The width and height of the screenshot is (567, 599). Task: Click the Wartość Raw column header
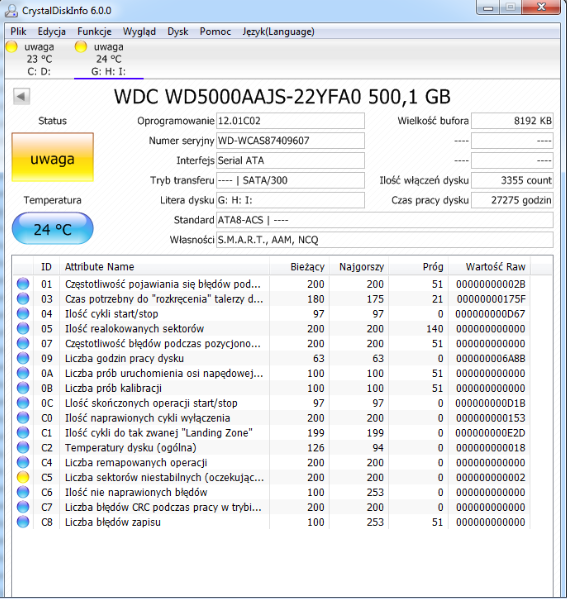point(489,267)
